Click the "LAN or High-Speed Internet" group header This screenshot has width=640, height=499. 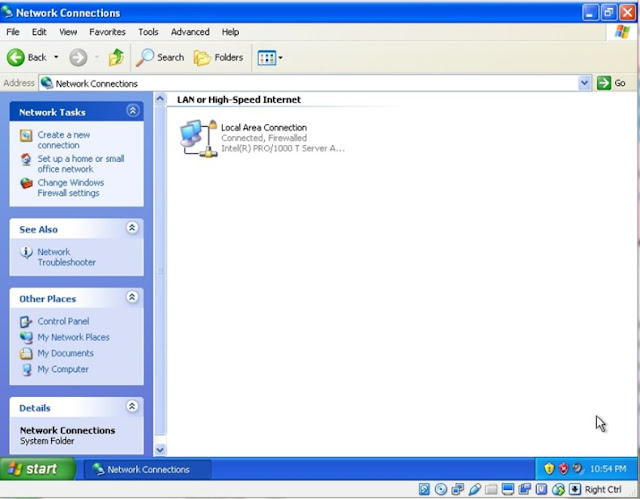(239, 100)
